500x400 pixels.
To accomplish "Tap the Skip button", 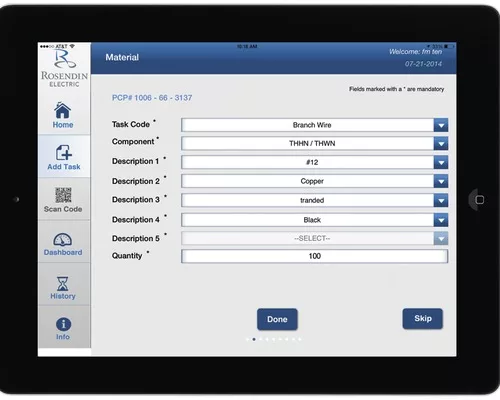I will click(423, 319).
